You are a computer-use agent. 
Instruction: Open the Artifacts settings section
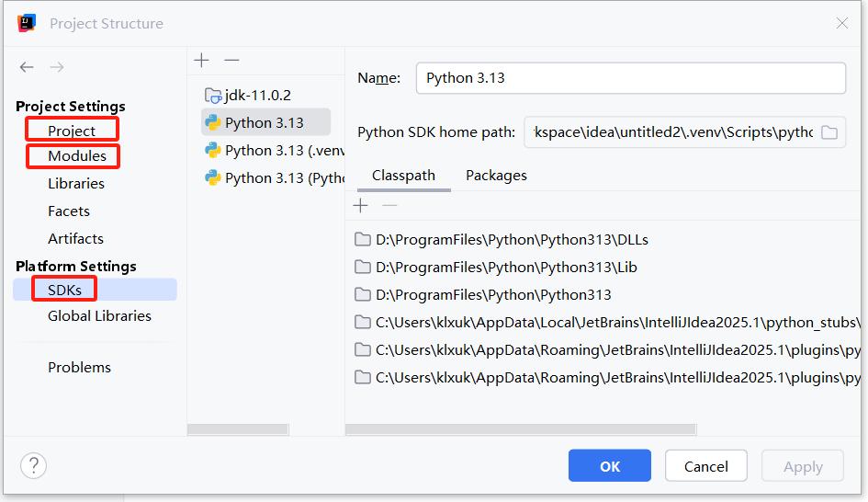pyautogui.click(x=75, y=239)
